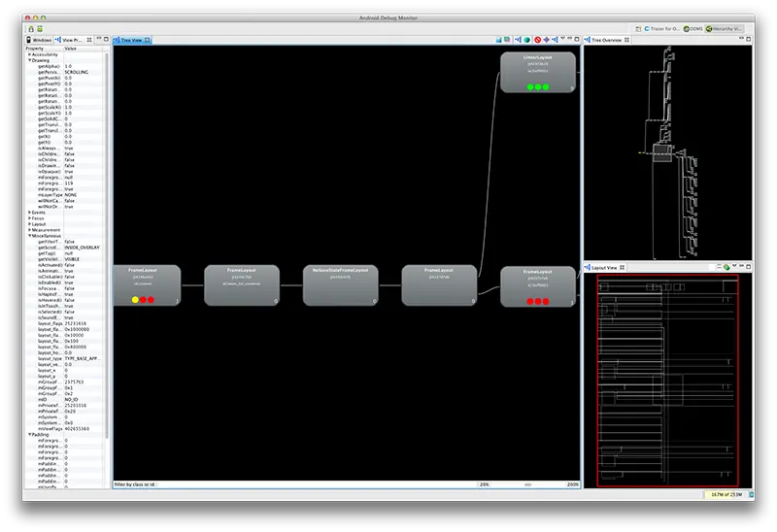777x532 pixels.
Task: Click the heap memory status indicator
Action: click(x=726, y=494)
